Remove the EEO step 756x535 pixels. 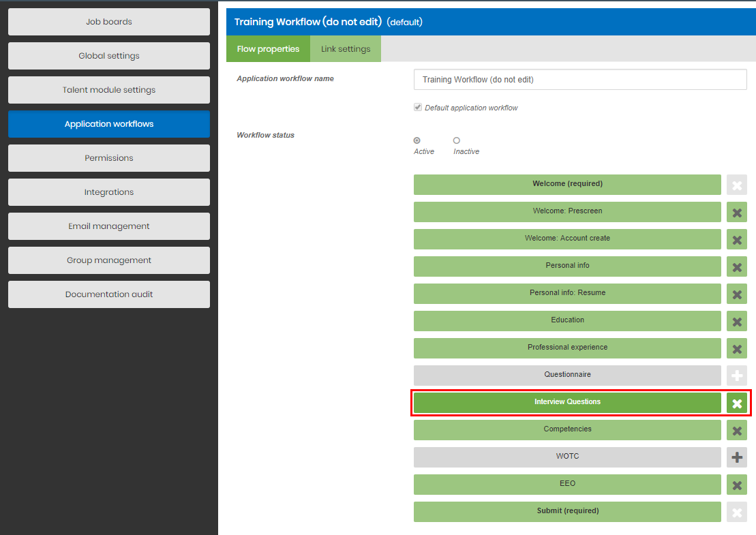(x=736, y=485)
